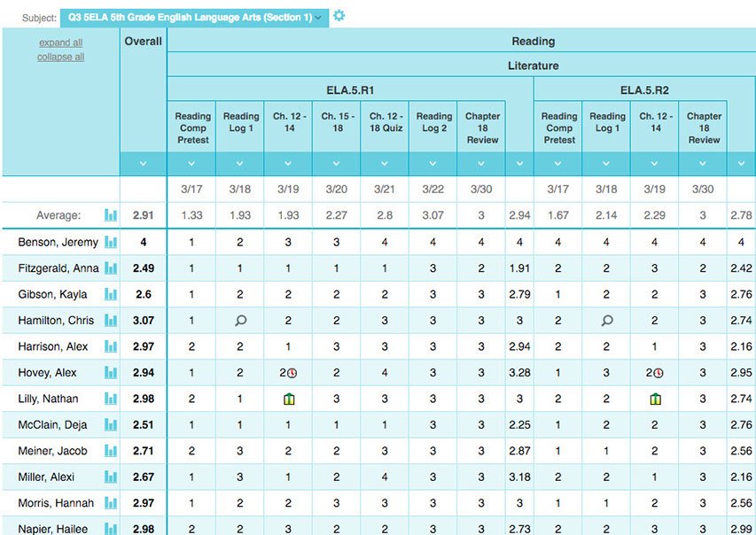Open chevron under Reading Log 2
This screenshot has height=535, width=756.
tap(433, 164)
